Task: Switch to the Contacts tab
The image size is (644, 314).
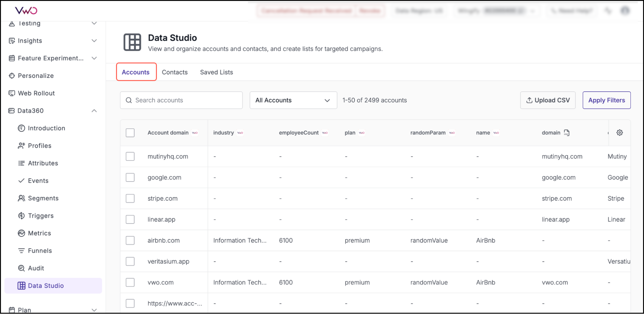Action: tap(175, 72)
